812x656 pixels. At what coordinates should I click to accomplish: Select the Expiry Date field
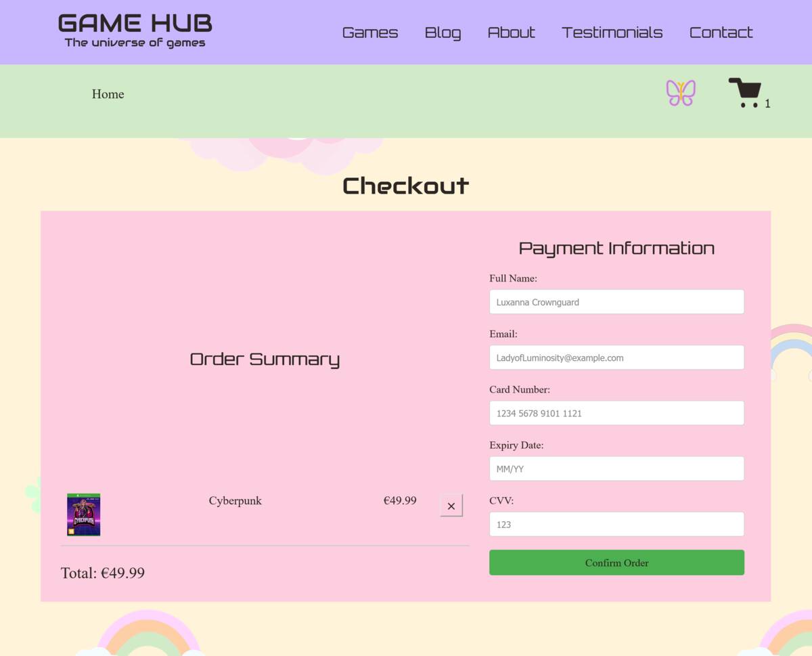(x=616, y=468)
